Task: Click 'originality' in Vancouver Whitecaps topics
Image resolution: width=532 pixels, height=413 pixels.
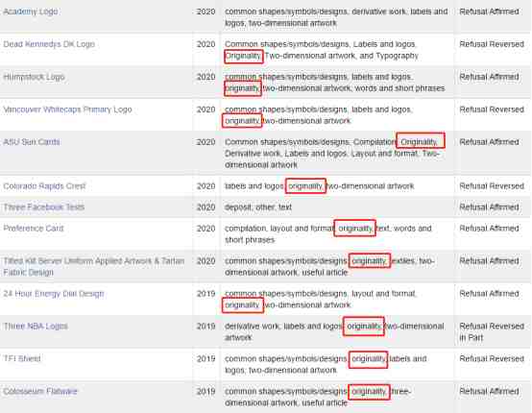Action: tap(242, 120)
